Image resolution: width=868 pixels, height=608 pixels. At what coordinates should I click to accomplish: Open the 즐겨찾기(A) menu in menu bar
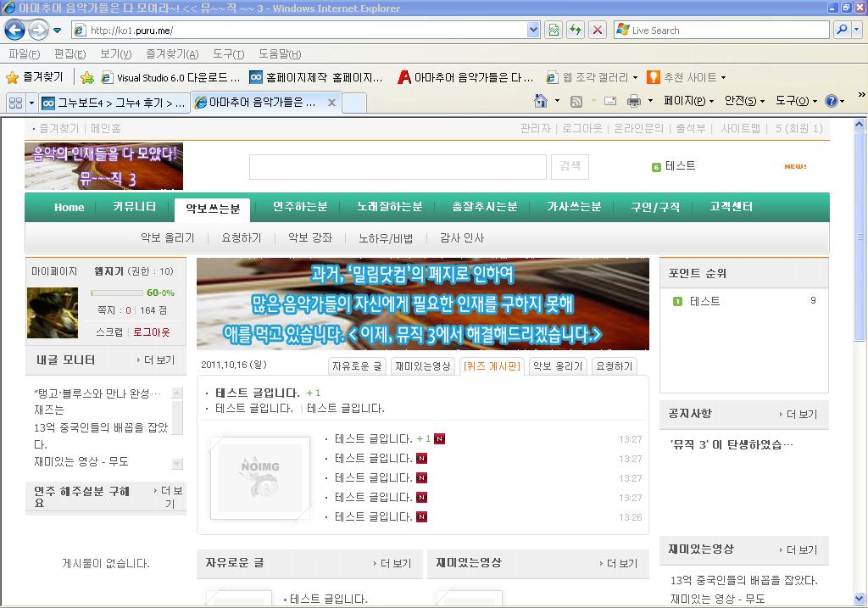171,54
